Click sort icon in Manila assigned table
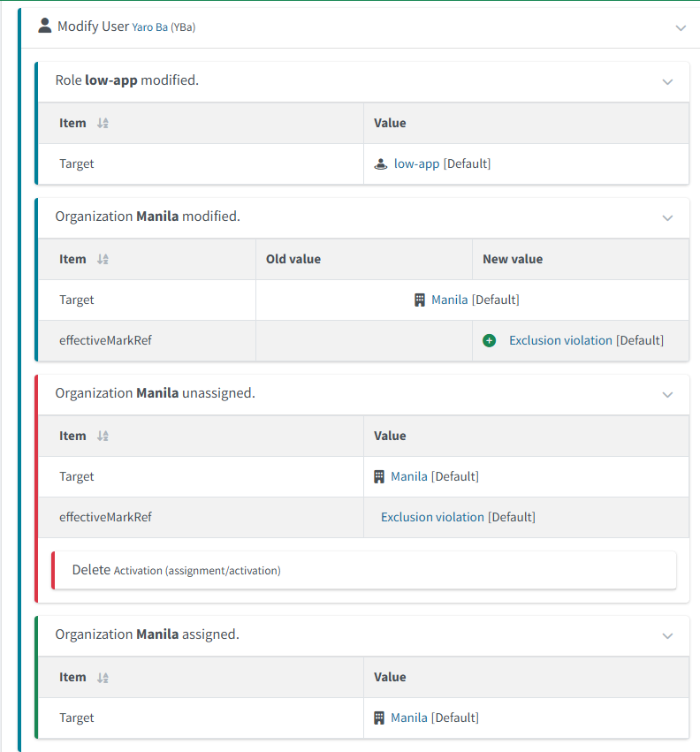 103,678
